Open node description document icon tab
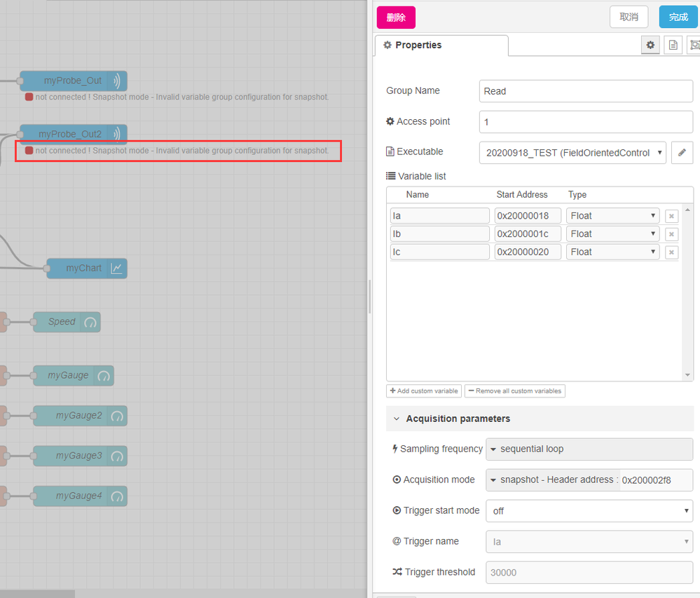The image size is (700, 598). [x=673, y=45]
